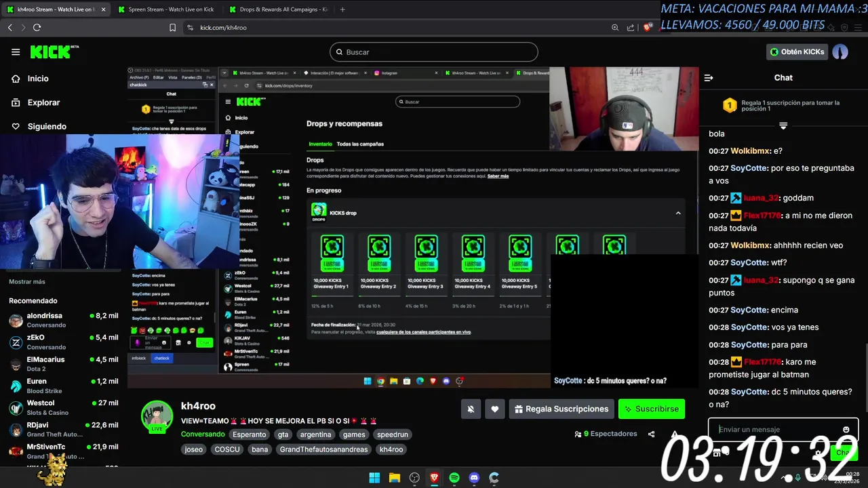Open Siguiendo in the sidebar

point(47,127)
